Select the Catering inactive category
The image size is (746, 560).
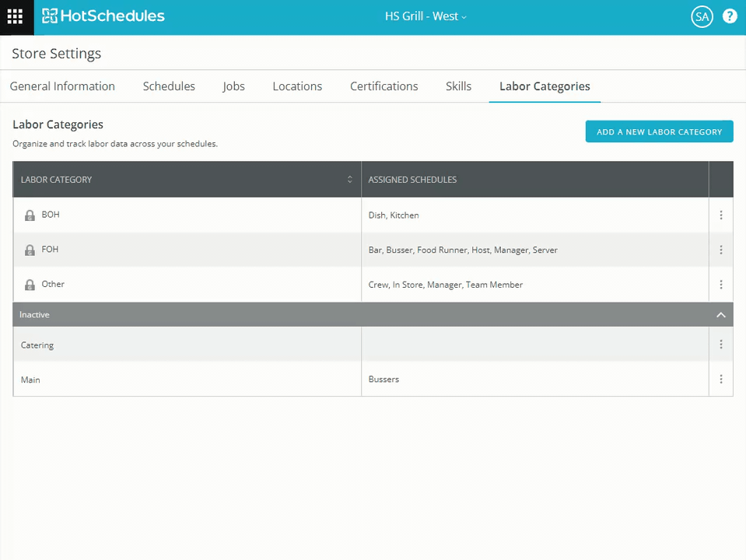pos(37,345)
